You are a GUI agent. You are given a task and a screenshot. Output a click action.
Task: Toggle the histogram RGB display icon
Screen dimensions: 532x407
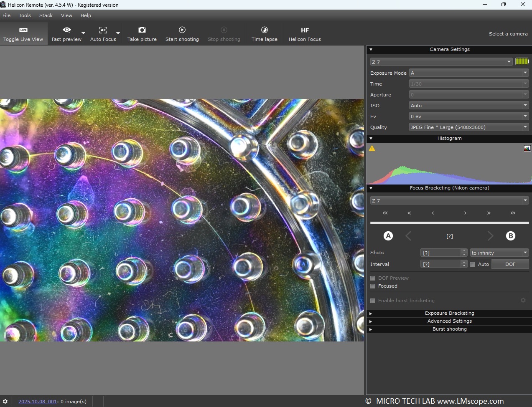(x=527, y=148)
